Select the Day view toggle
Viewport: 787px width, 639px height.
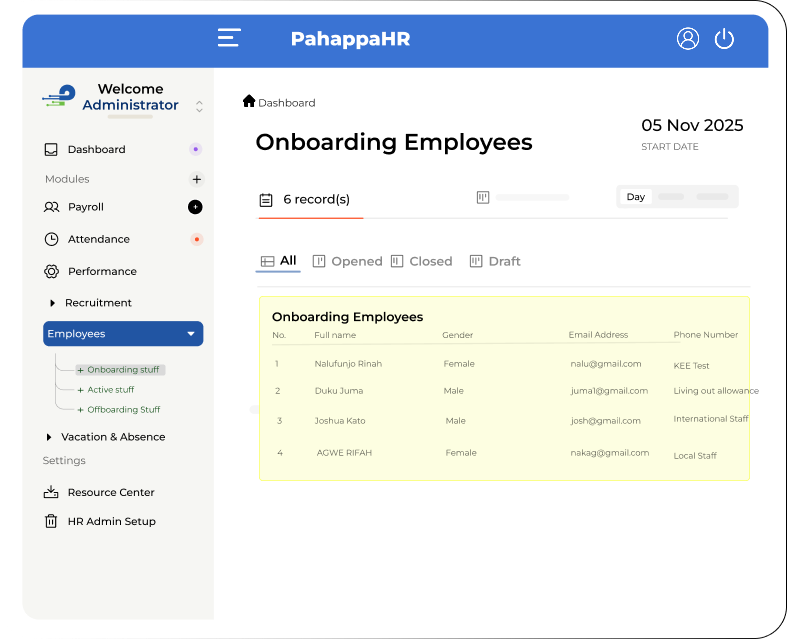636,197
